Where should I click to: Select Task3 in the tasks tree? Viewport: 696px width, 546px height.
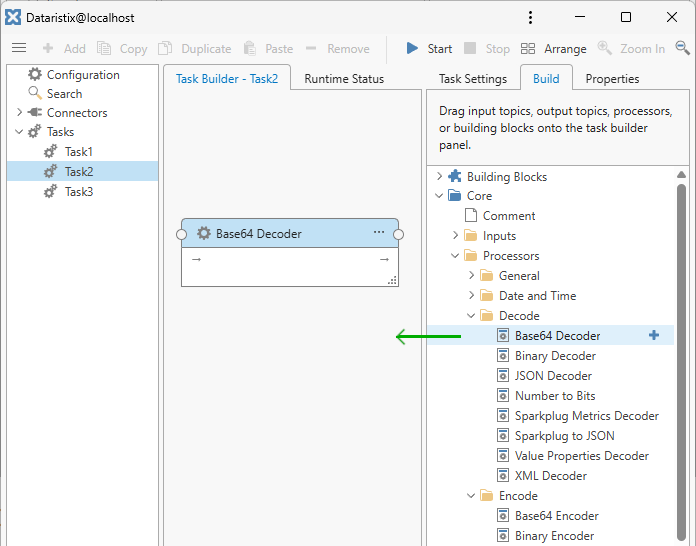coord(78,191)
